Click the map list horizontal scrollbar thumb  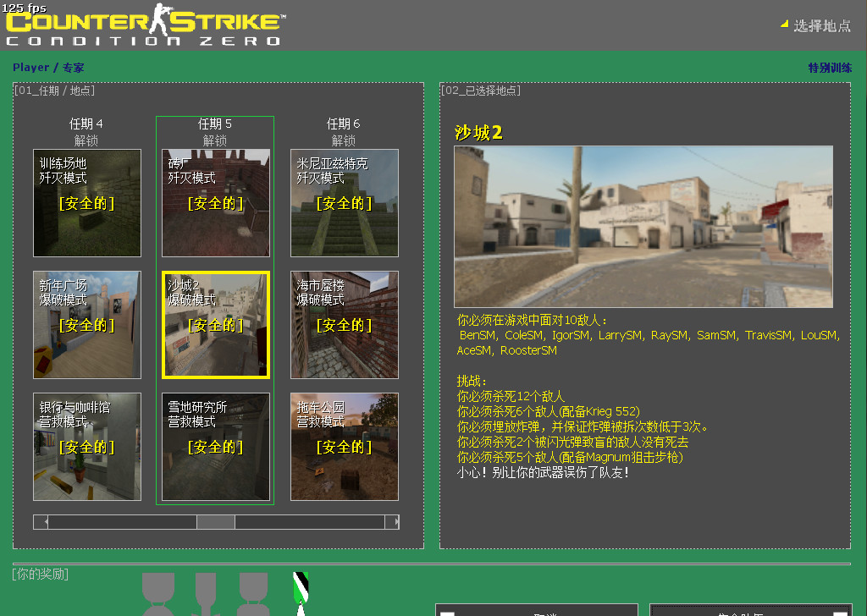216,522
